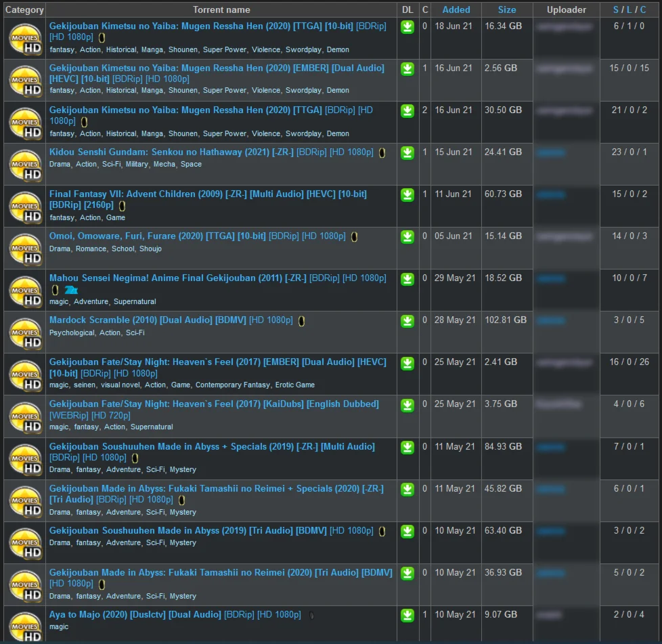This screenshot has height=644, width=662.
Task: Click the Shoujo tag under Omoi, Omoware
Action: 150,249
